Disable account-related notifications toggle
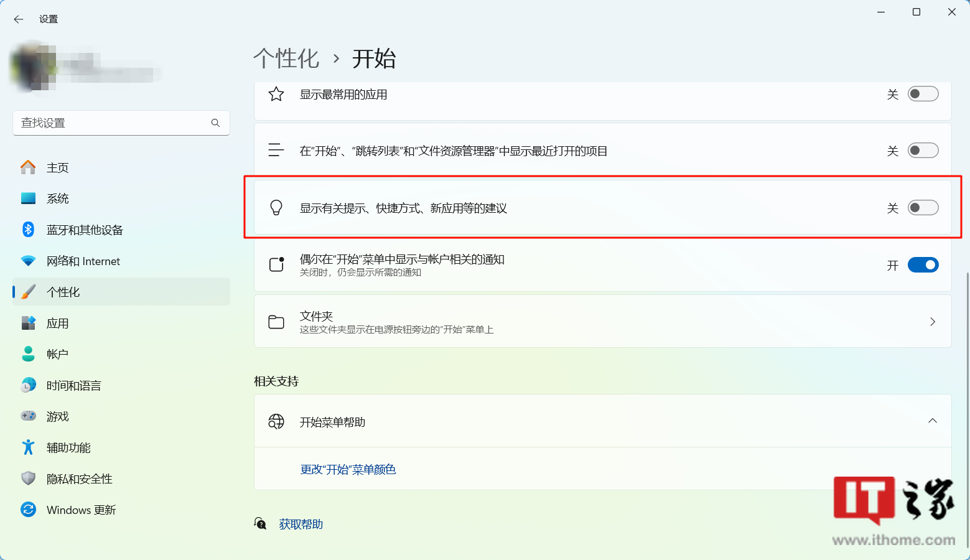The height and width of the screenshot is (560, 970). point(923,264)
